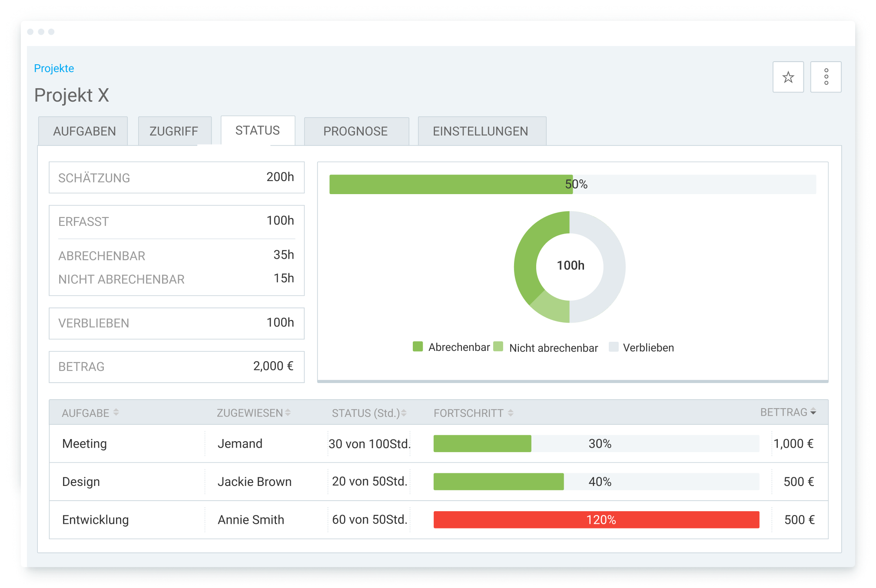Switch to the AUFGABEN tab

(84, 131)
